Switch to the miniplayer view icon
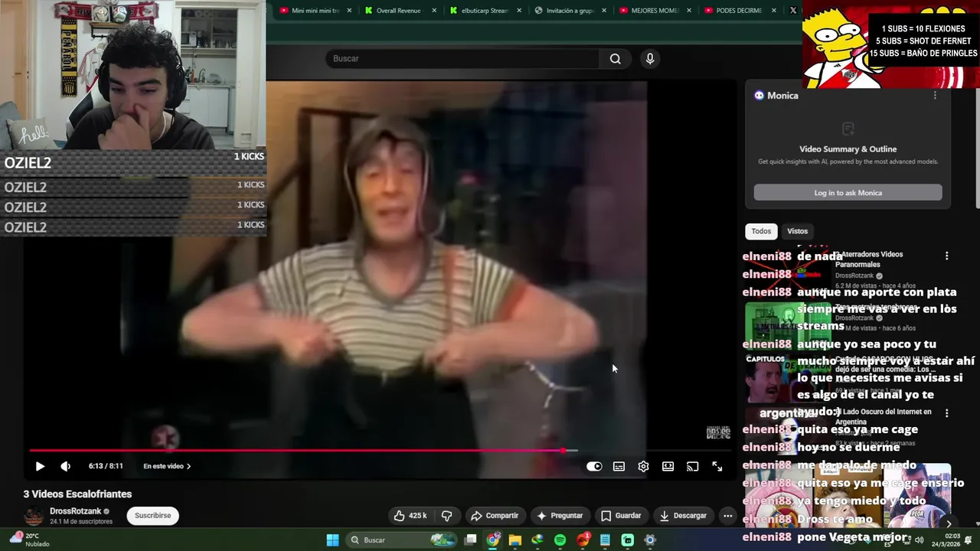This screenshot has height=551, width=980. click(668, 466)
